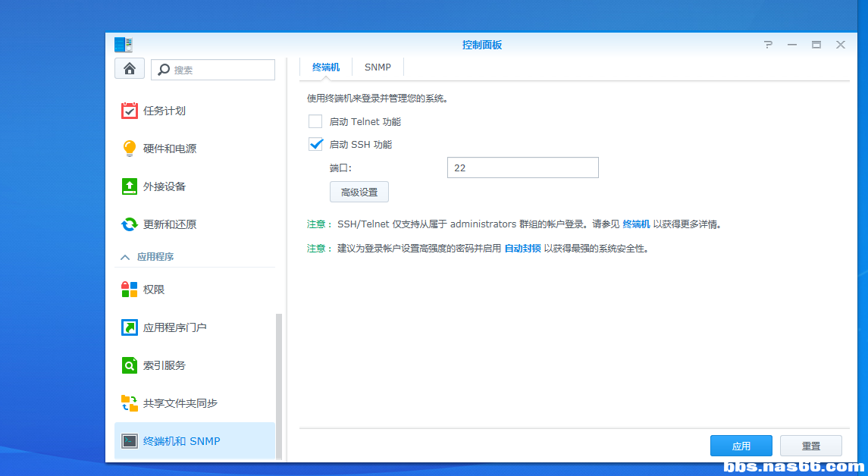Image resolution: width=868 pixels, height=476 pixels.
Task: Select 共享文件夹同步 text in sidebar
Action: (180, 403)
